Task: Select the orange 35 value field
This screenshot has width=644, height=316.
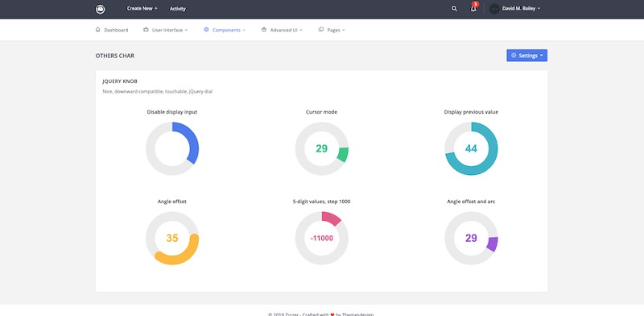Action: 172,239
